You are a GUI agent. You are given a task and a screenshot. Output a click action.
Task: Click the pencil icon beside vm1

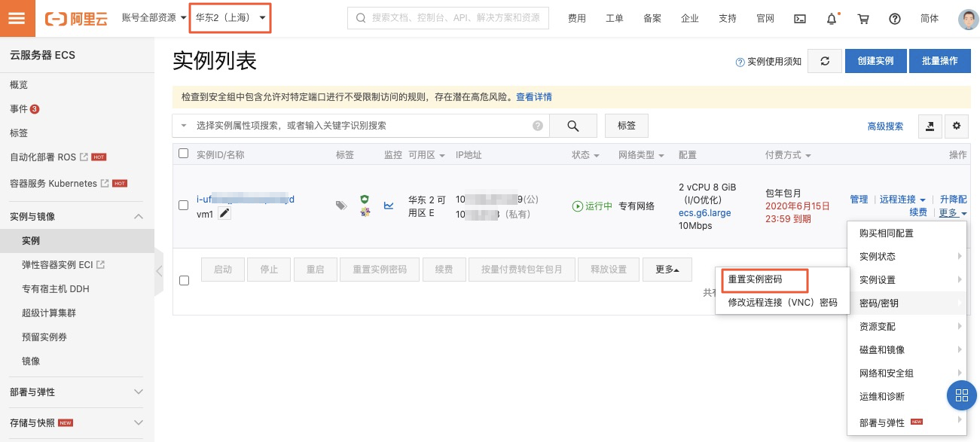[x=224, y=214]
